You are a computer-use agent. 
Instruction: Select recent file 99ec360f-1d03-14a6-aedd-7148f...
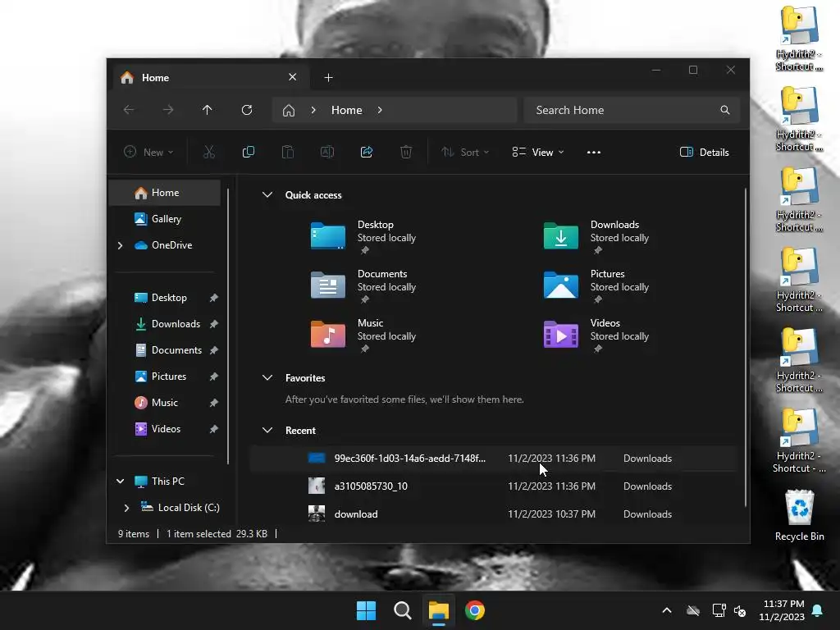pyautogui.click(x=493, y=458)
